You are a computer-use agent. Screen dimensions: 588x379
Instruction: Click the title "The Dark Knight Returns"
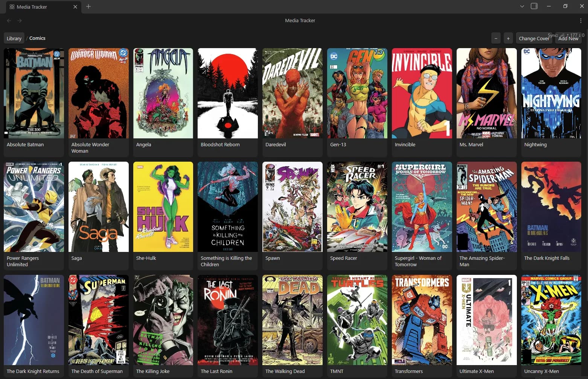coord(33,371)
